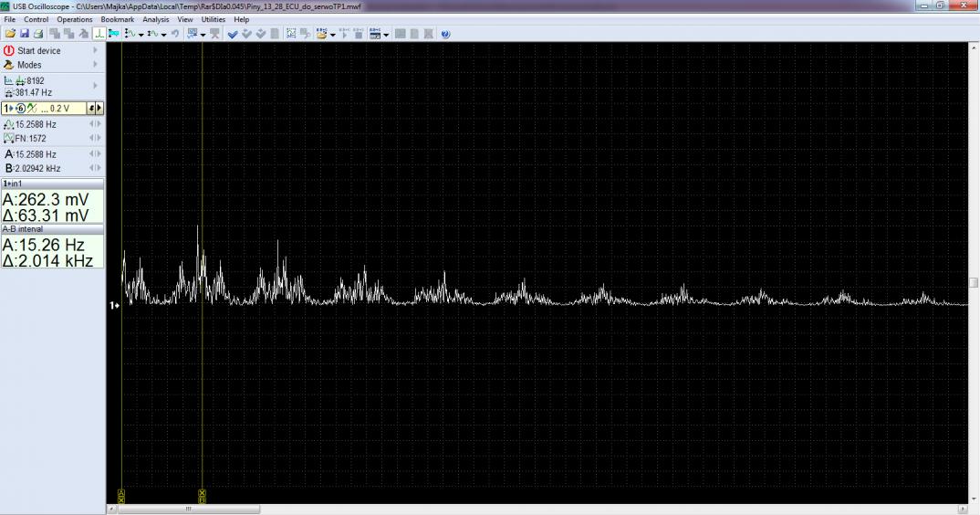980x515 pixels.
Task: Expand the Modes submenu arrow
Action: click(x=95, y=66)
